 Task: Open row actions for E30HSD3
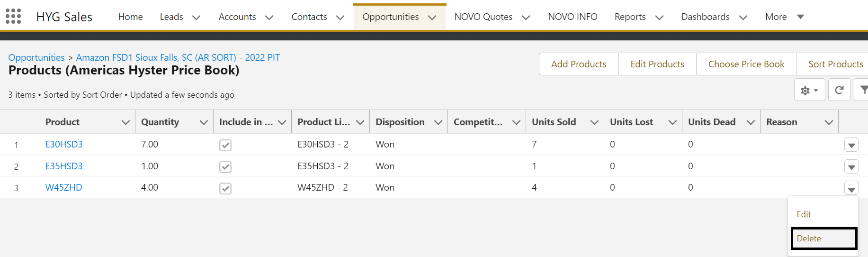click(x=851, y=145)
